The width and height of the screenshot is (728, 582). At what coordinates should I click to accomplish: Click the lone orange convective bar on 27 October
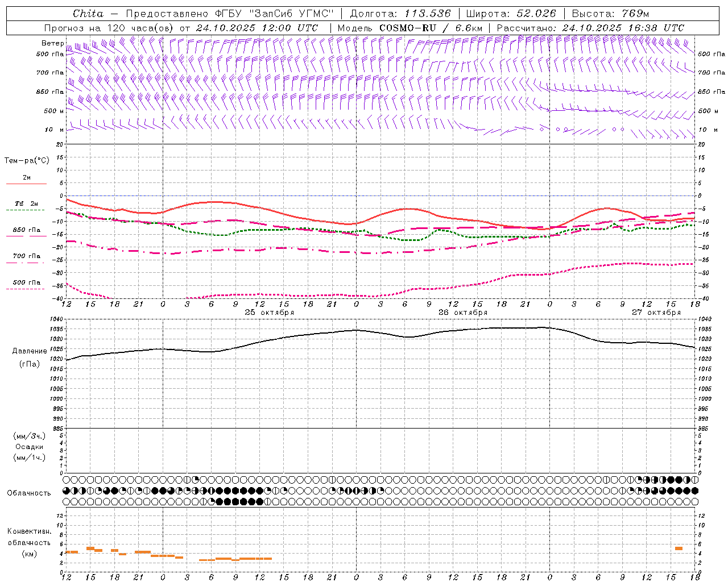[x=679, y=548]
